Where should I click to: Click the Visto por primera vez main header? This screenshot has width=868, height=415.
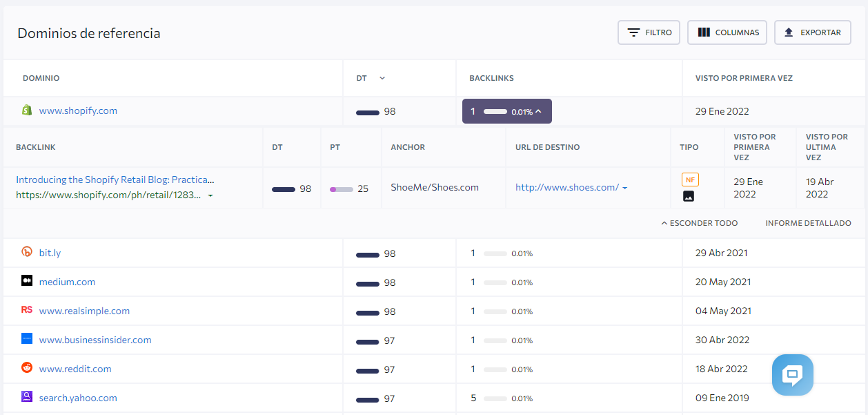(x=744, y=78)
